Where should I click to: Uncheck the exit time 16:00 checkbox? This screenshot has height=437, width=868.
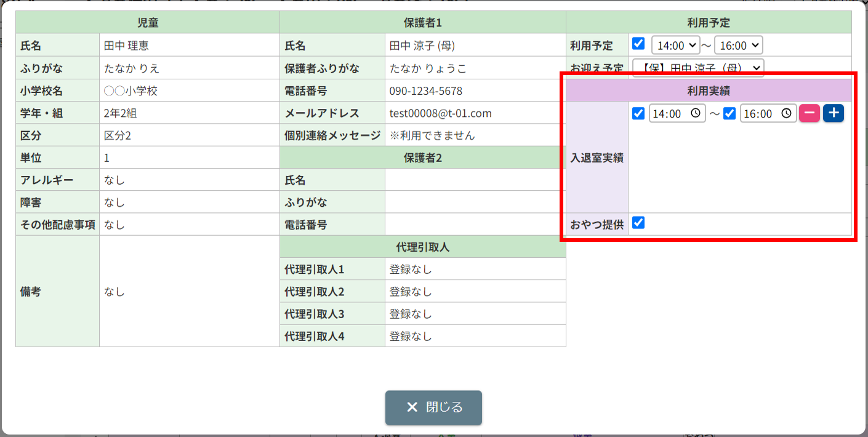point(729,113)
